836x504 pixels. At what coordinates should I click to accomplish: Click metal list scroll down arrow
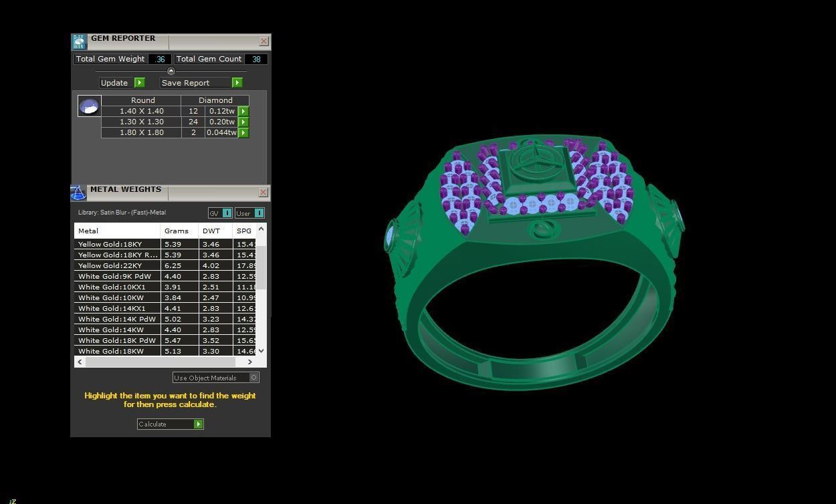point(261,350)
